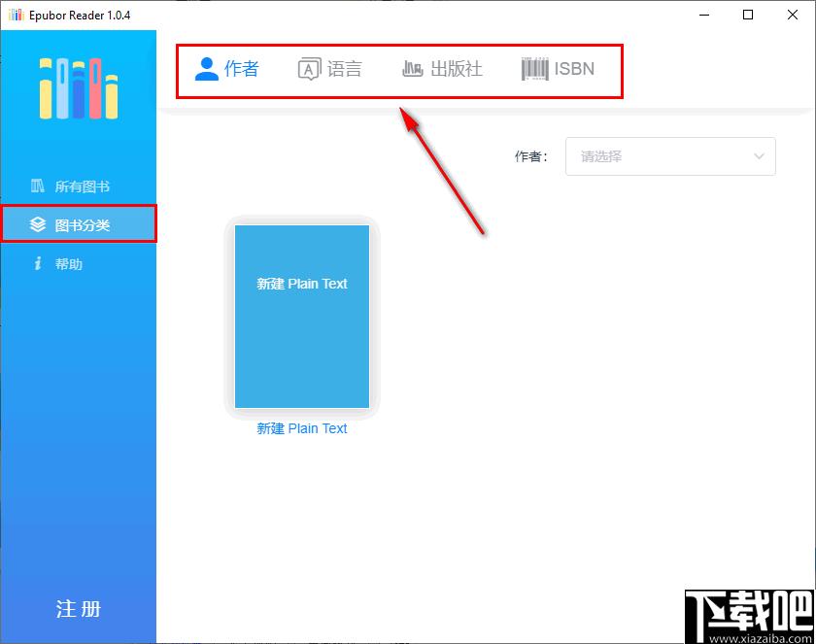Select the 图书分类 layers icon
Screen dimensions: 816x644
coord(38,225)
